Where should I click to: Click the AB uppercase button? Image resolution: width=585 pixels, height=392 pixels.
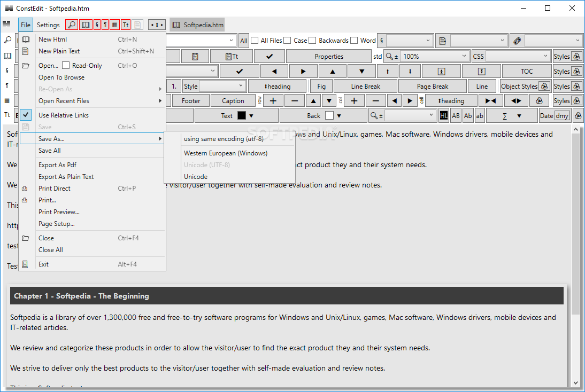click(456, 115)
